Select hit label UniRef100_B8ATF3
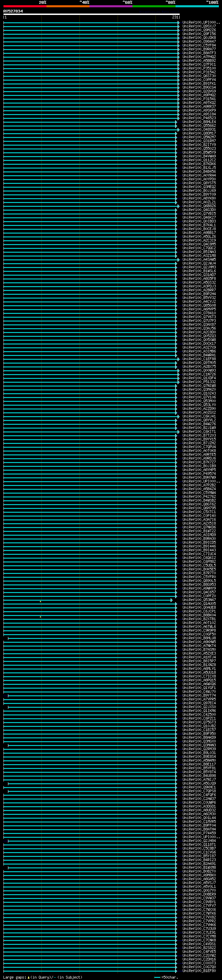The width and height of the screenshot is (222, 980). 199,53
